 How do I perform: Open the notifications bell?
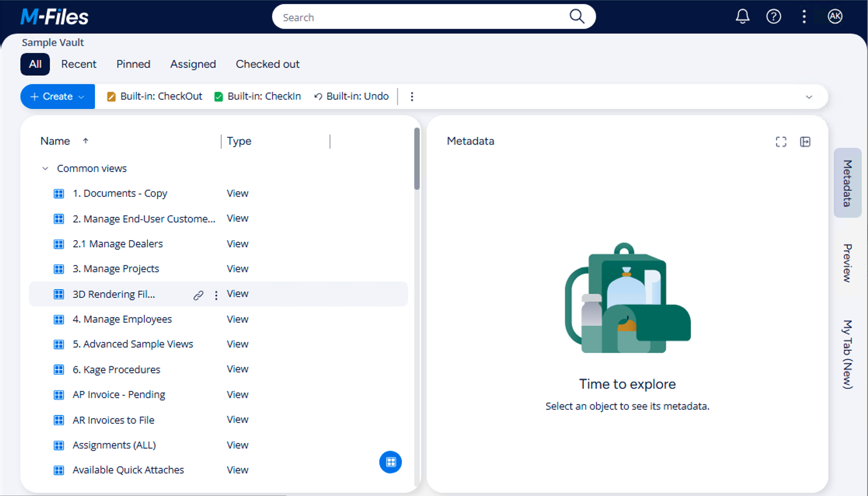click(x=742, y=16)
